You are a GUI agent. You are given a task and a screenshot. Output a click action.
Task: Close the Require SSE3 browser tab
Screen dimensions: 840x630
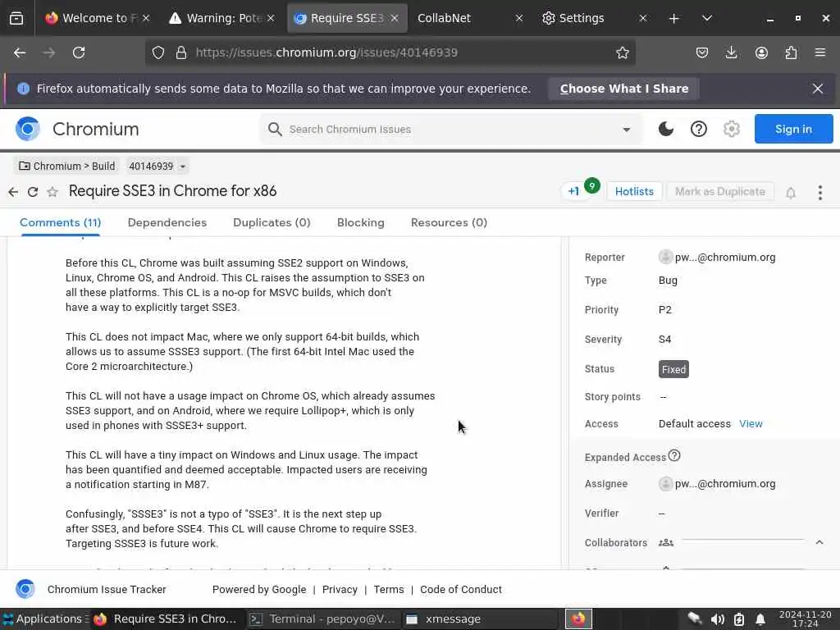point(395,18)
